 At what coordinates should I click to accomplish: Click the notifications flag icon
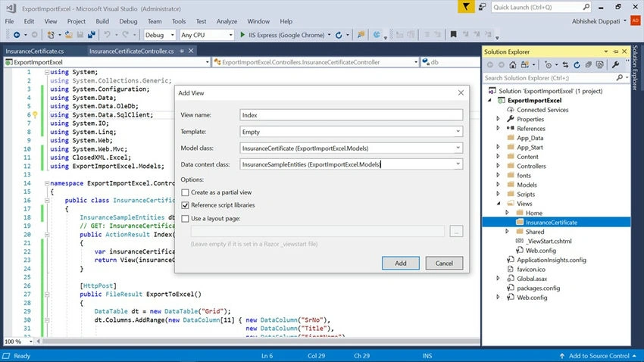[466, 7]
